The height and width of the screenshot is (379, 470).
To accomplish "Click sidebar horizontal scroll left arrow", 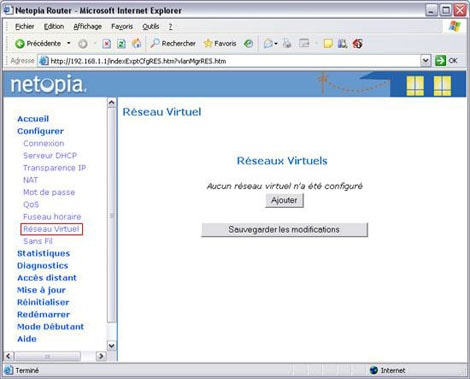I will click(9, 356).
